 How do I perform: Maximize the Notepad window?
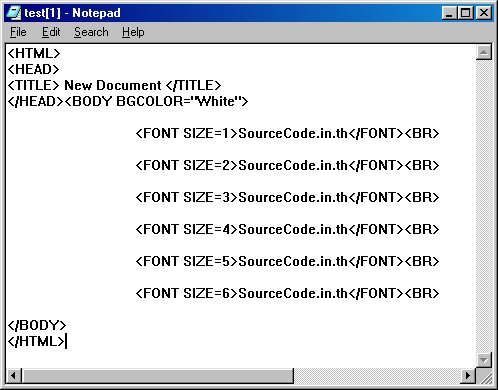pyautogui.click(x=465, y=13)
